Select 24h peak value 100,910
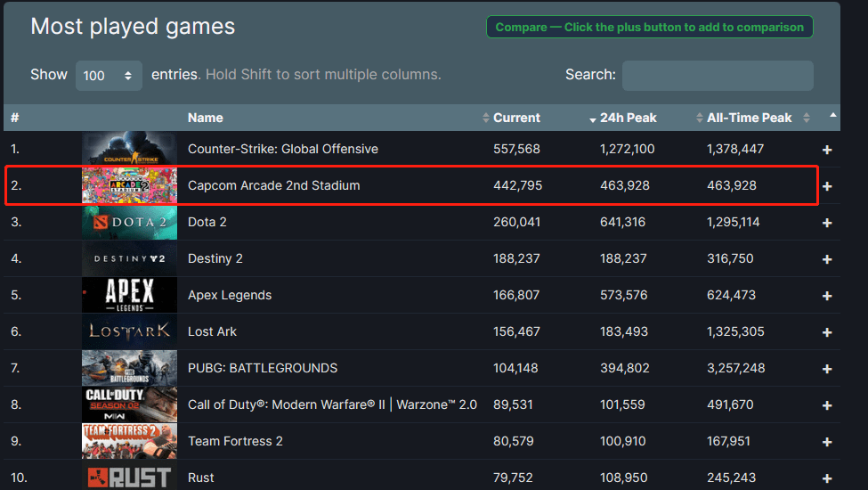 (x=623, y=441)
